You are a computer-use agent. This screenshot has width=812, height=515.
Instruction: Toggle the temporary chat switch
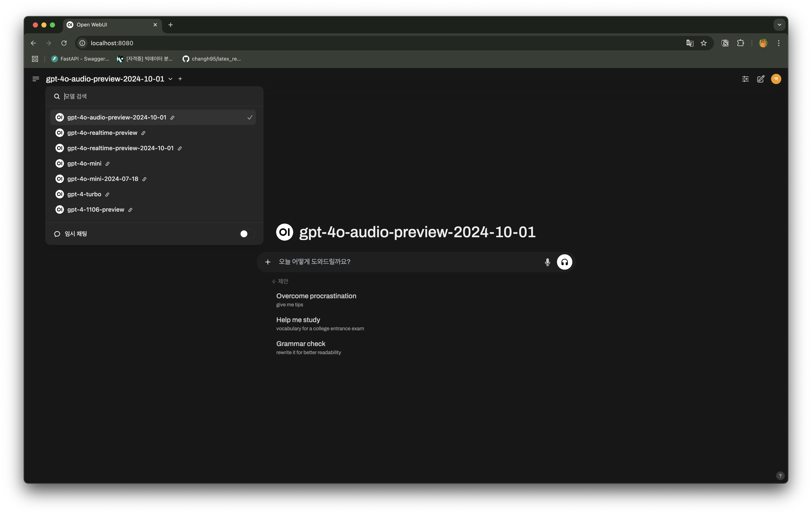(x=247, y=234)
